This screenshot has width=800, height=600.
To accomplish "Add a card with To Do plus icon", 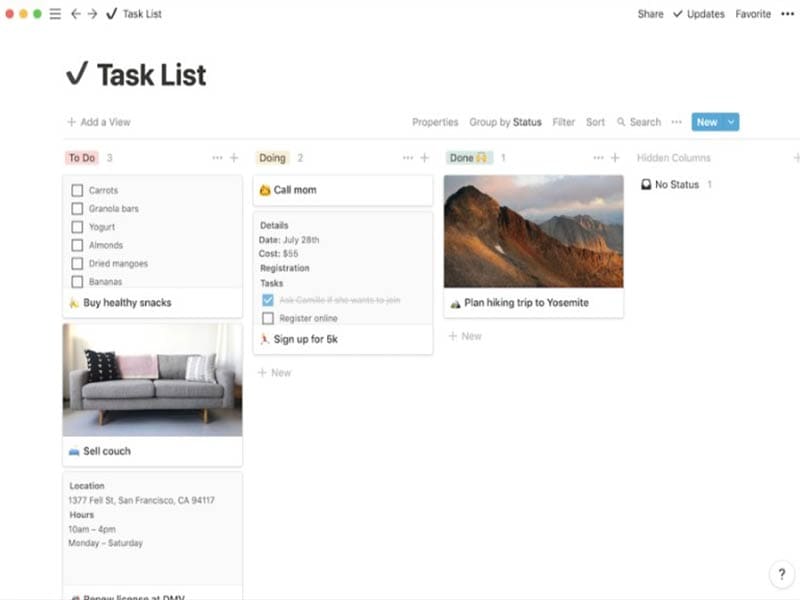I will click(x=234, y=158).
